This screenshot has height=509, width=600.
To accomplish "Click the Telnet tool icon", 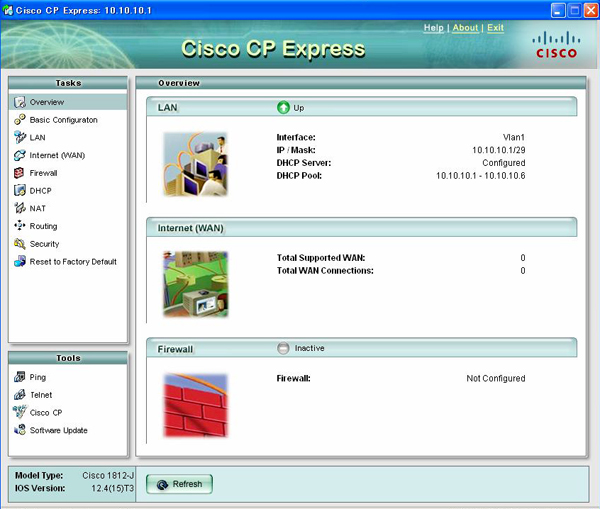I will tap(20, 395).
